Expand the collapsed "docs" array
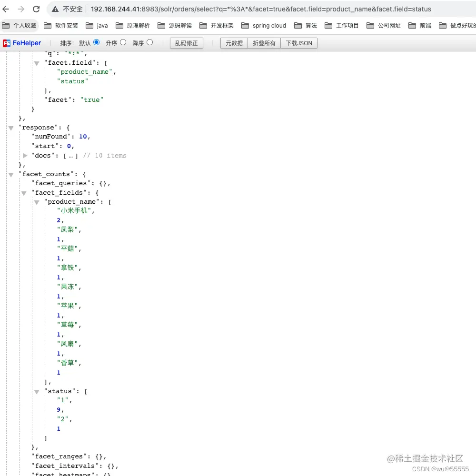The width and height of the screenshot is (476, 476). coord(25,156)
